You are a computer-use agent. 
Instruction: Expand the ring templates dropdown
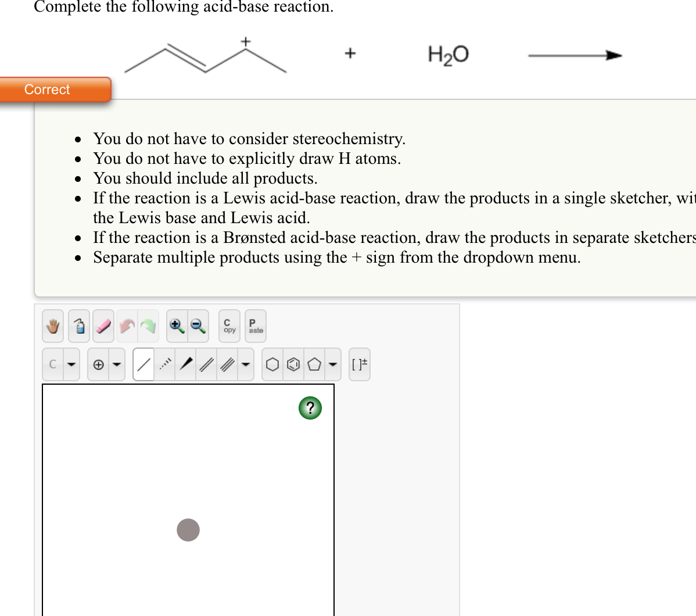coord(333,364)
